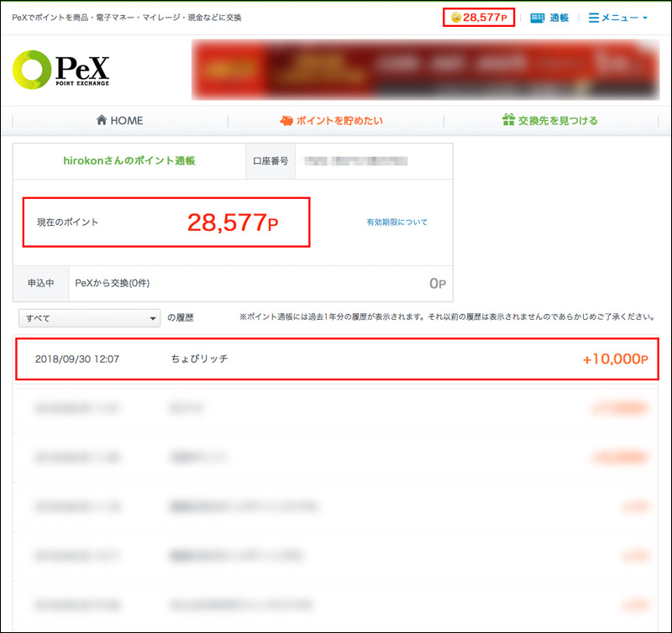Click the の履歴 label beside the filter
Viewport: 672px width, 633px height.
coord(181,318)
